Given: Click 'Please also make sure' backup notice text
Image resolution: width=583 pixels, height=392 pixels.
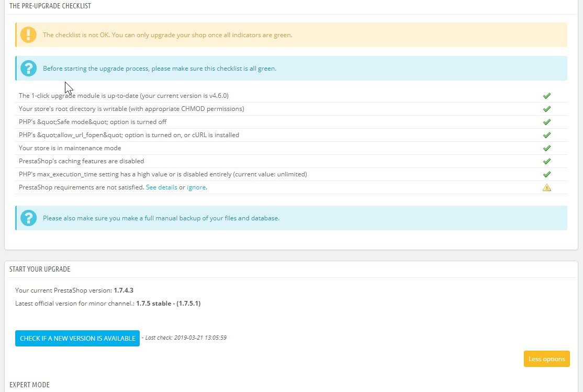Looking at the screenshot, I should point(161,218).
